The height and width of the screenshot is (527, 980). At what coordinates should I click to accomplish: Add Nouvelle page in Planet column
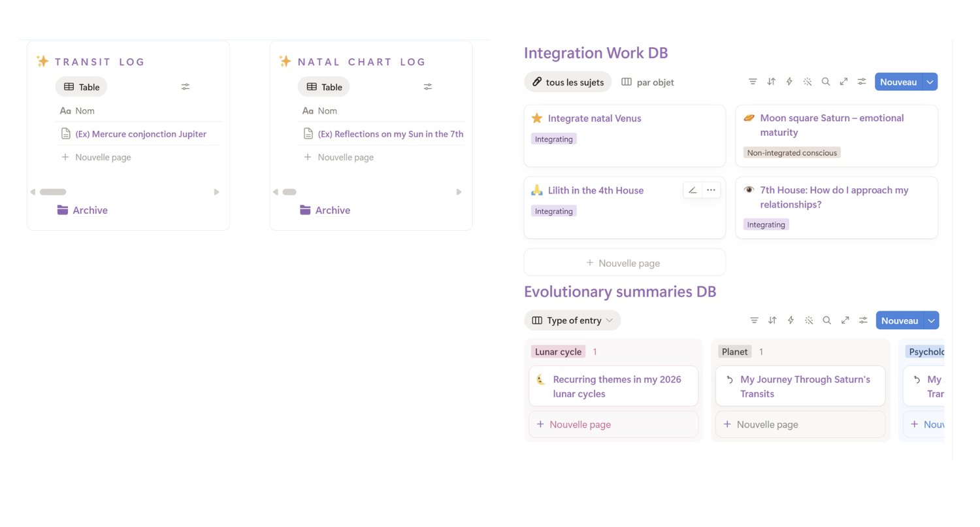800,424
